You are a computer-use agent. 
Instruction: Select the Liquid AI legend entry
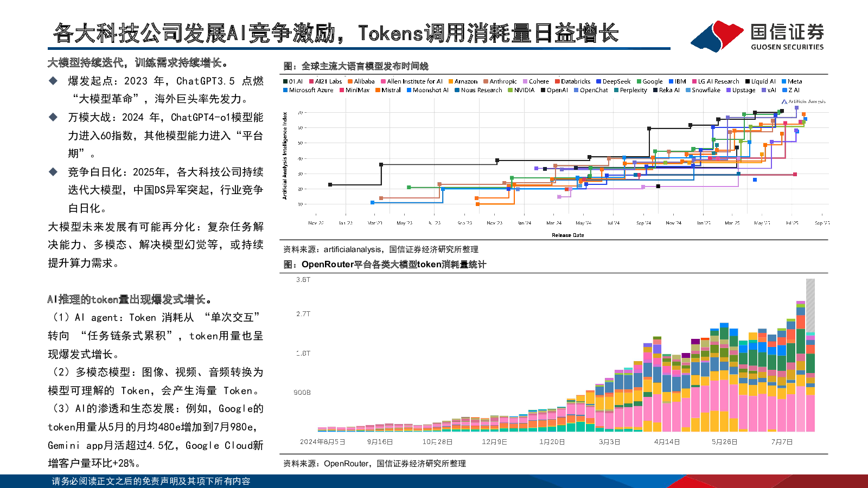pos(761,81)
